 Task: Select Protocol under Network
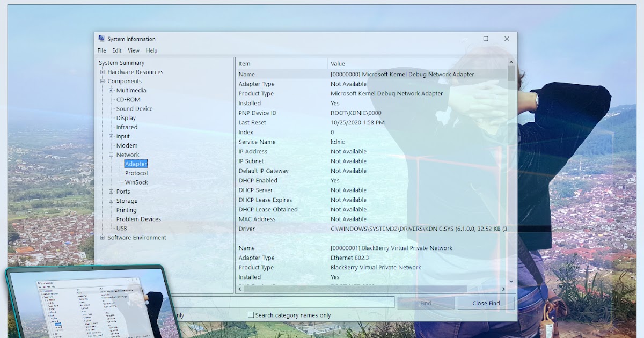pyautogui.click(x=136, y=173)
